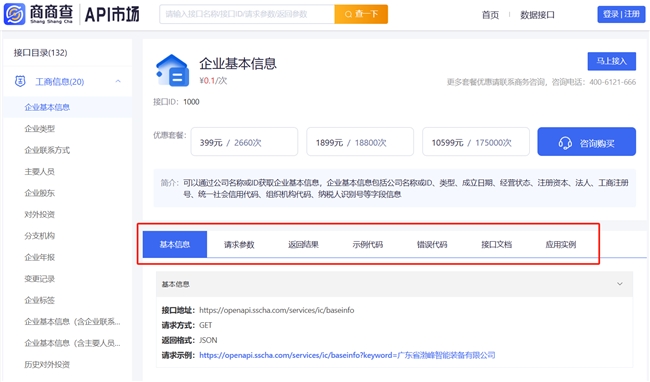The image size is (650, 382).
Task: Select the 1899元 / 18800次 package option
Action: pos(360,142)
